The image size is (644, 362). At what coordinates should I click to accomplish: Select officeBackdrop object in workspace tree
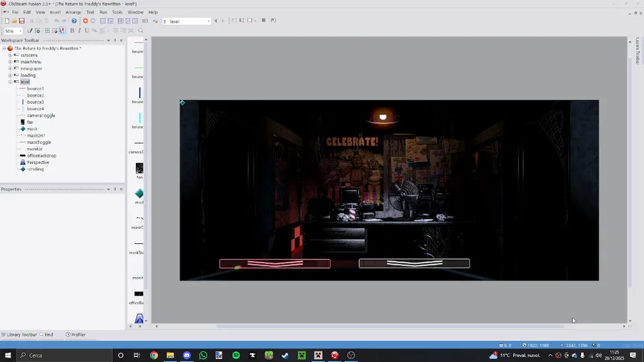[x=42, y=155]
